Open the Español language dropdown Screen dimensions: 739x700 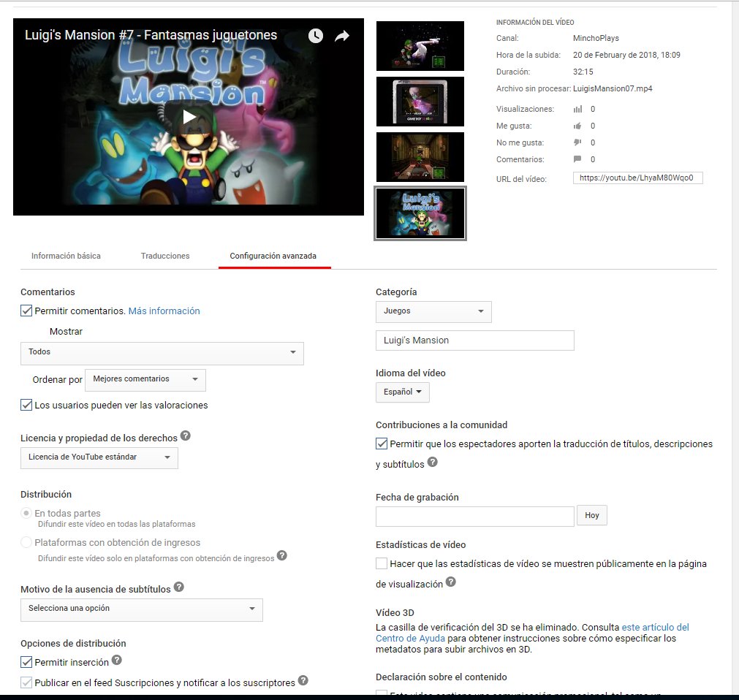point(403,392)
